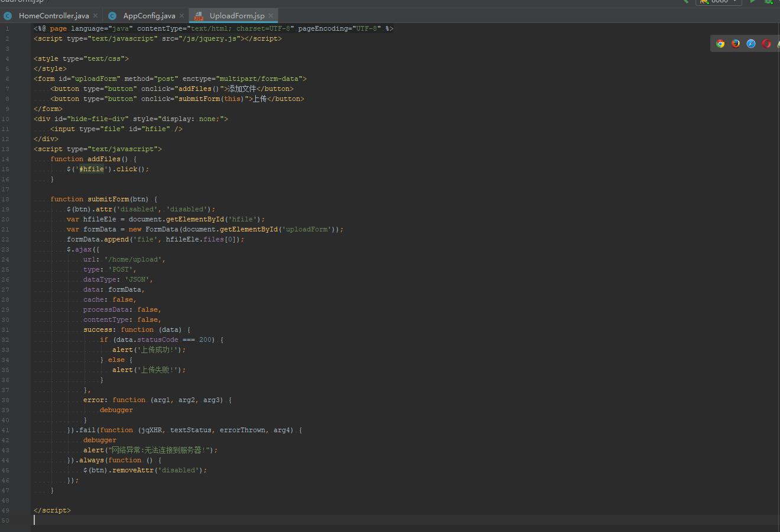Click the alert("网络异常:无法连接到服务器!") statement
This screenshot has width=780, height=532.
click(151, 450)
